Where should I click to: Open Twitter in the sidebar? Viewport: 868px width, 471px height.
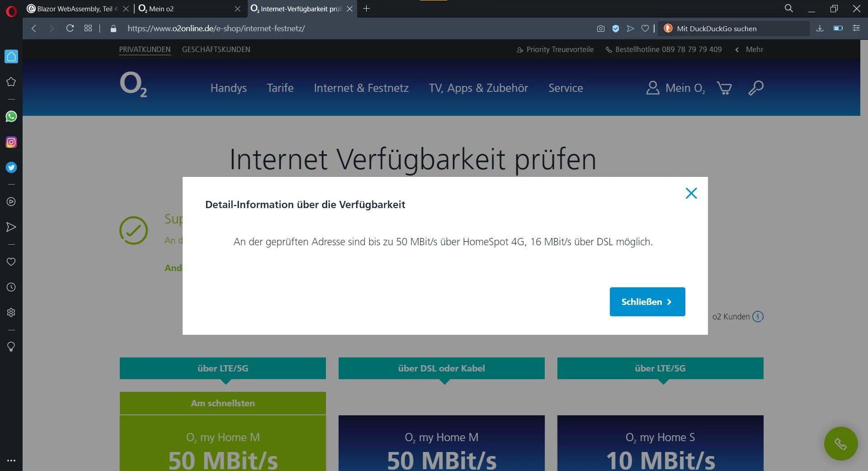tap(11, 167)
